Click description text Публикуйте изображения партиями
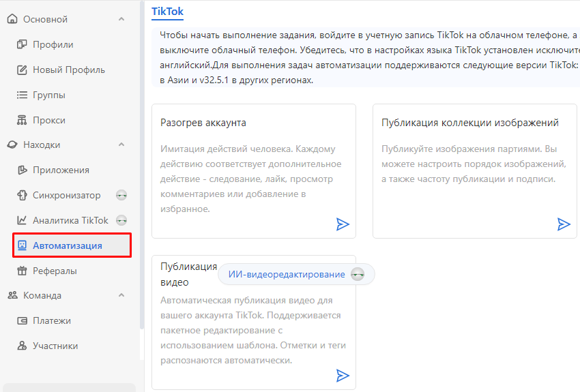Image resolution: width=580 pixels, height=392 pixels. (x=474, y=164)
